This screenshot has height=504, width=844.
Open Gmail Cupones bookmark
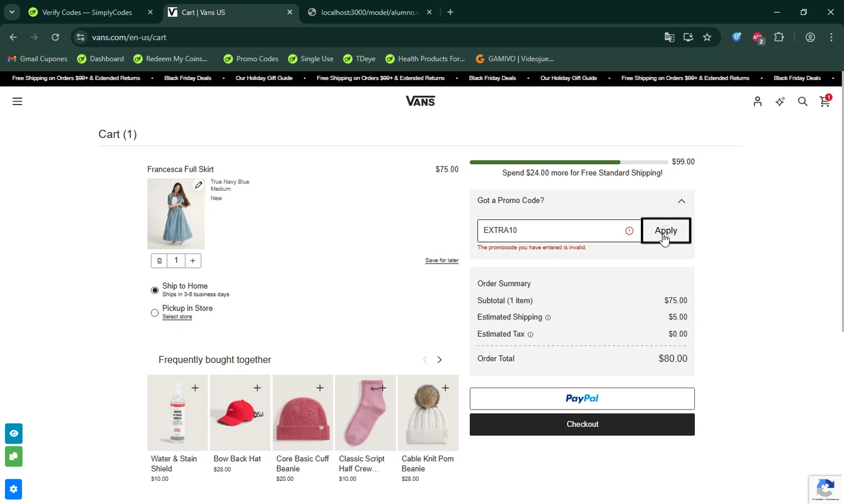coord(38,58)
